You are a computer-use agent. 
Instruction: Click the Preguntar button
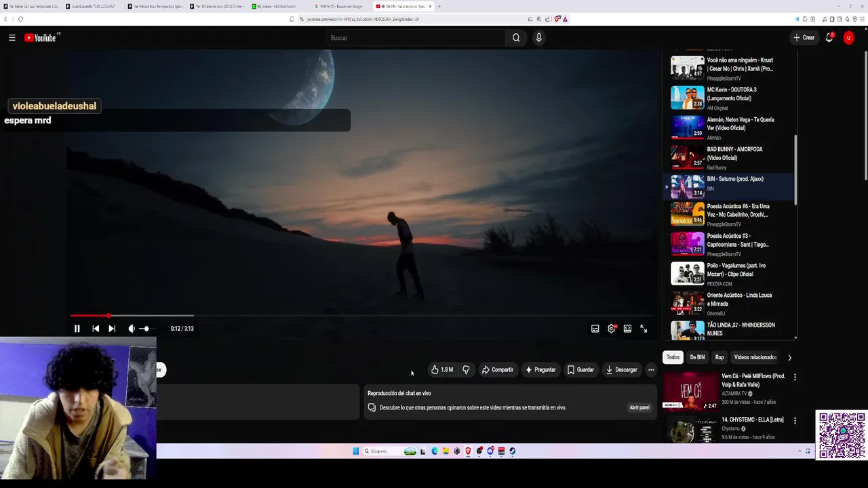click(x=540, y=370)
